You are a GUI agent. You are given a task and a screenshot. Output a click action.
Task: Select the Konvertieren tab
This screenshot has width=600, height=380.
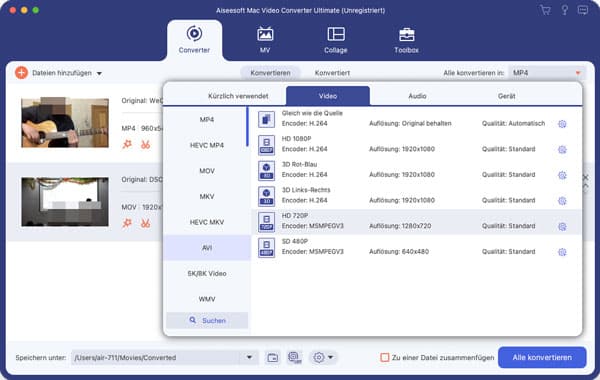click(x=270, y=73)
